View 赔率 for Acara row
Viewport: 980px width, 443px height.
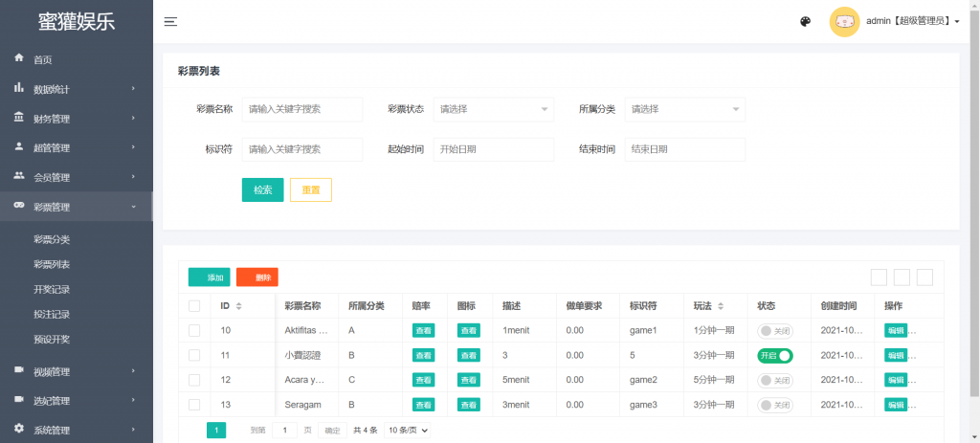coord(423,380)
